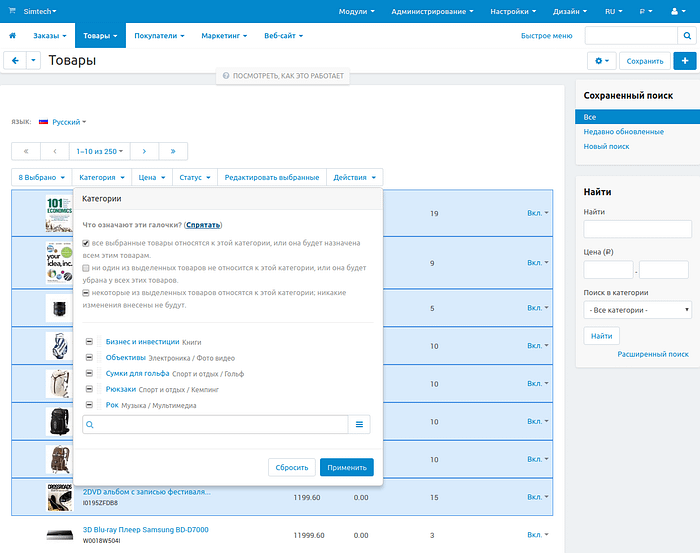Viewport: 700px width, 553px height.
Task: Open the Все категории dropdown
Action: pyautogui.click(x=638, y=310)
